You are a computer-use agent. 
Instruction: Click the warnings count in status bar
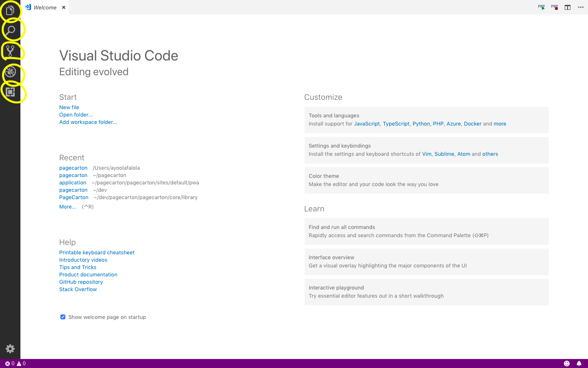click(21, 364)
